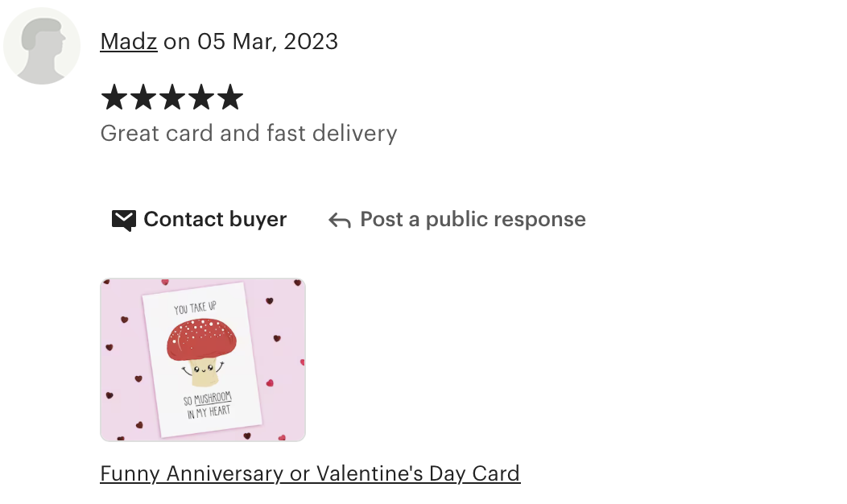Open the mushroom card product thumbnail

pos(203,360)
